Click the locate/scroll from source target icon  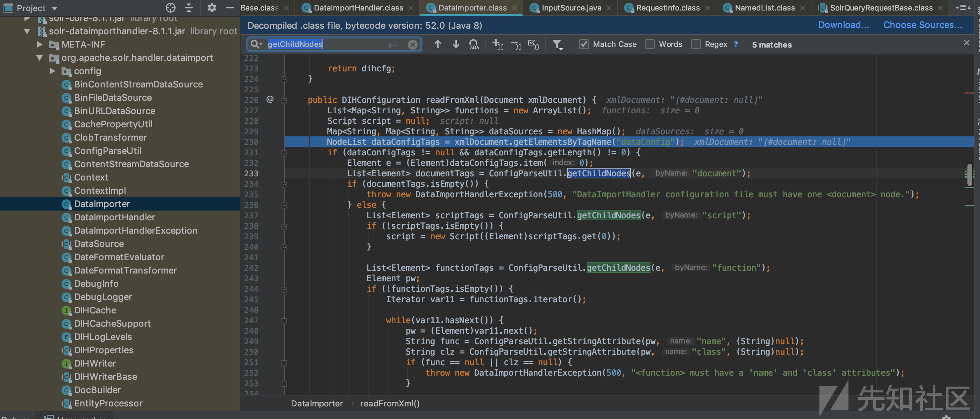171,8
